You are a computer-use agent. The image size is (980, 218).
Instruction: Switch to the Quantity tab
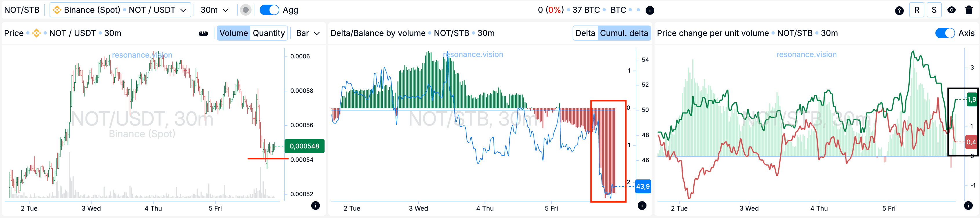pos(269,33)
